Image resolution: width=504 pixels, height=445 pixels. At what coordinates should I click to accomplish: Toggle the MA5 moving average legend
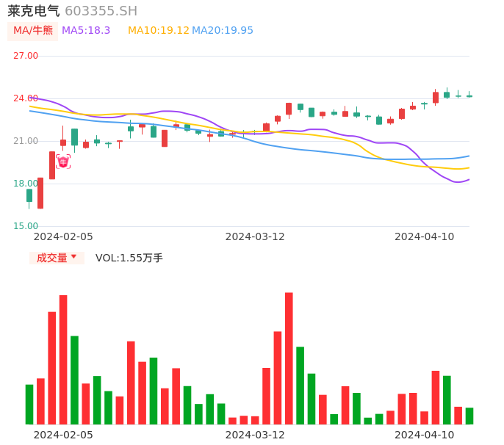[x=86, y=31]
